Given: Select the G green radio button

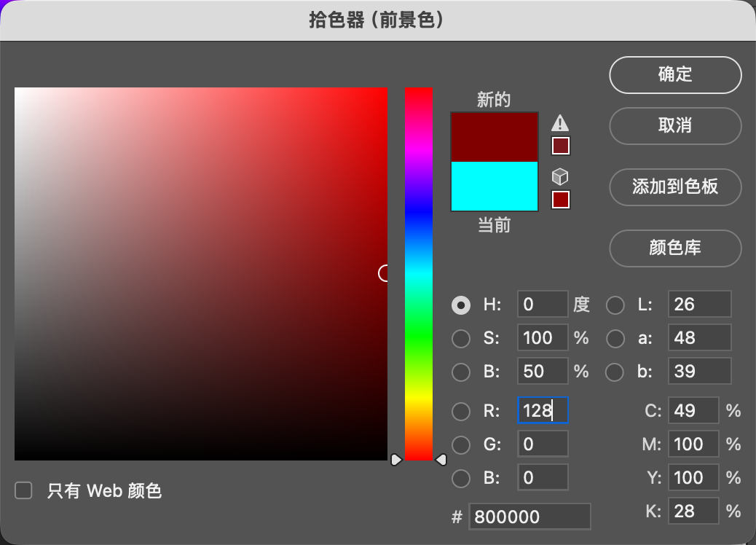Looking at the screenshot, I should pyautogui.click(x=461, y=444).
